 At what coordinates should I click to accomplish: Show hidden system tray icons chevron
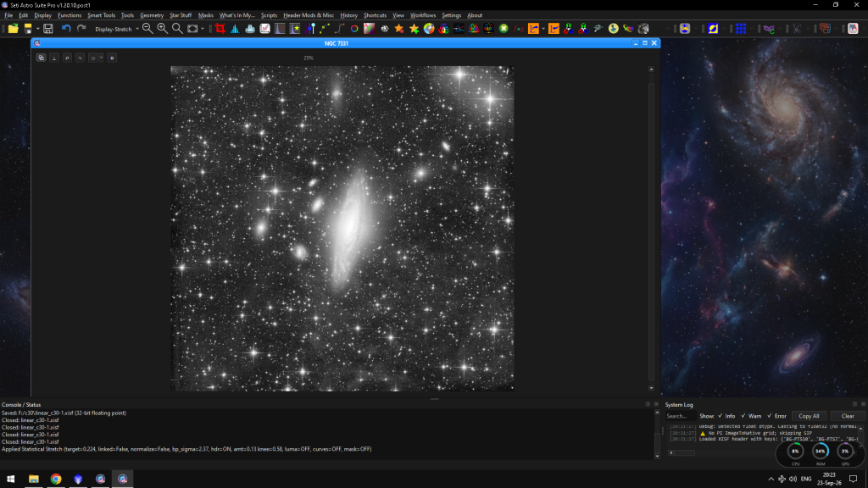point(771,479)
